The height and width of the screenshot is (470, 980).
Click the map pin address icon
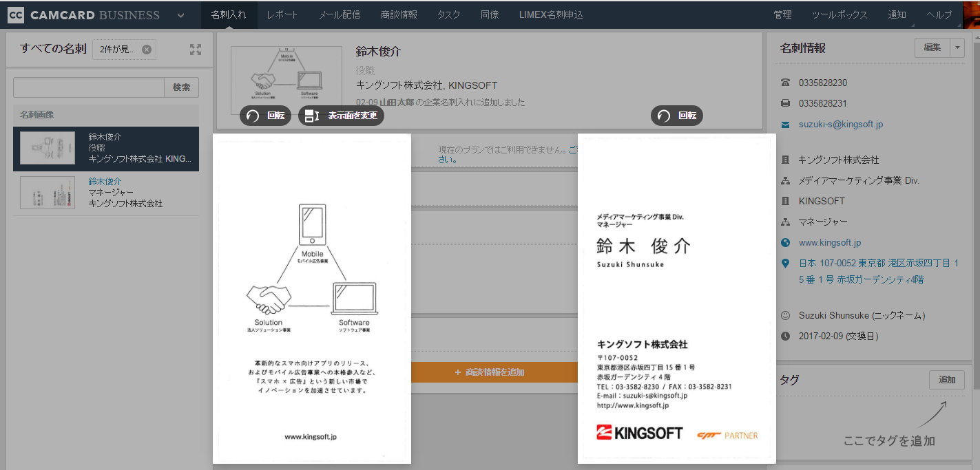(x=786, y=264)
